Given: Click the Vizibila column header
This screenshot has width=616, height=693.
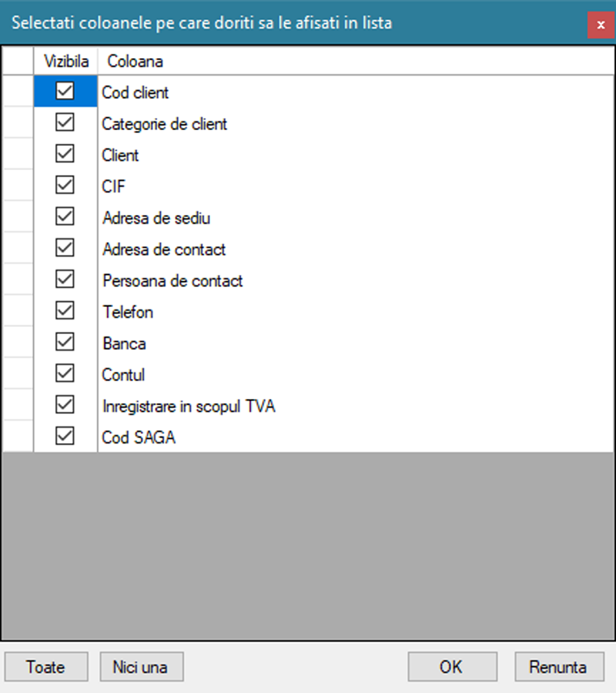Looking at the screenshot, I should [x=66, y=62].
